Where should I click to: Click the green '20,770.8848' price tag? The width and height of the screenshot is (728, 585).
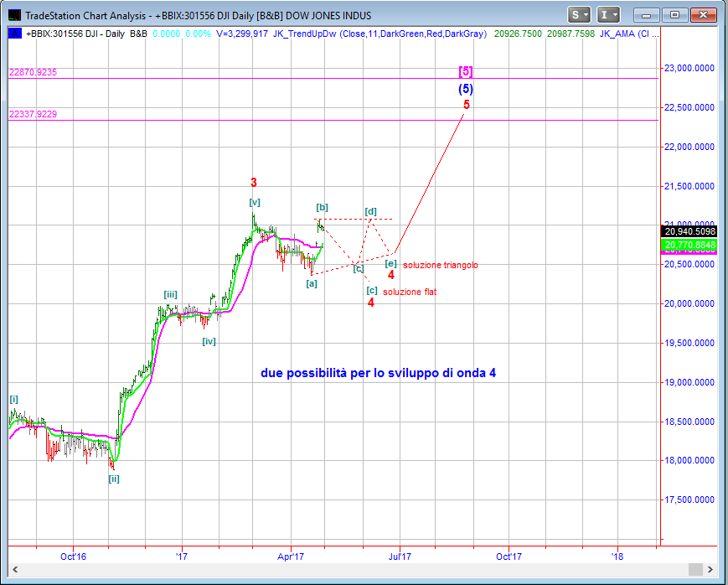(x=689, y=245)
